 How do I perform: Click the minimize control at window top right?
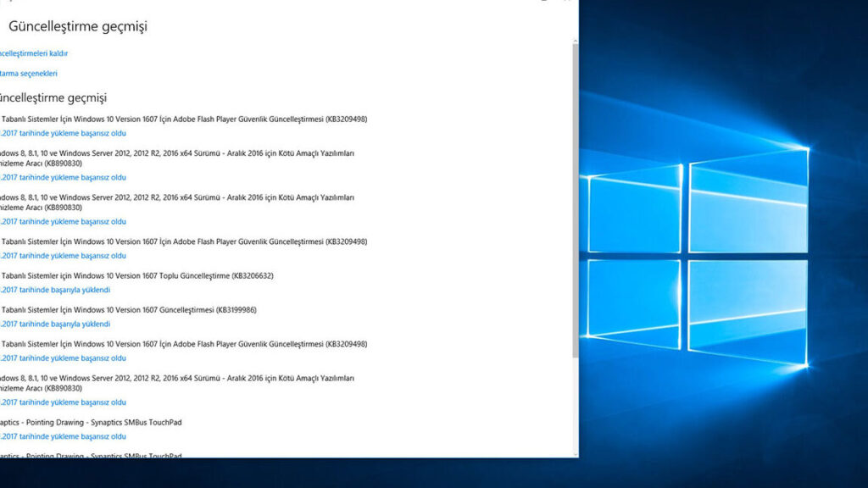[x=542, y=3]
